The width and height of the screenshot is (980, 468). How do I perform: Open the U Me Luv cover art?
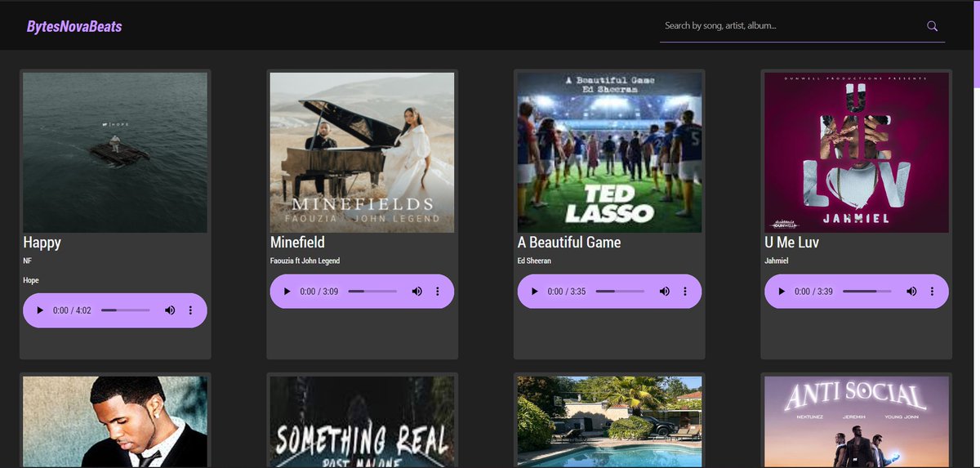coord(857,153)
